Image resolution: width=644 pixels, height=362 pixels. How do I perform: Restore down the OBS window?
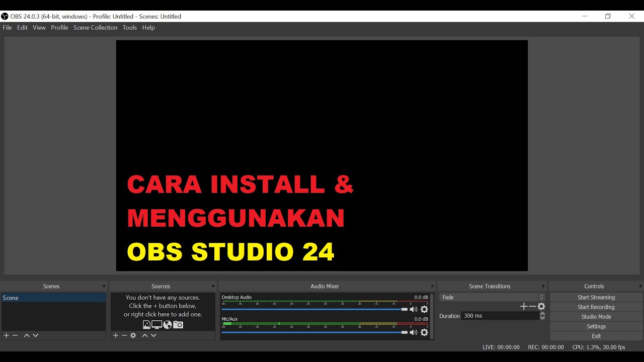pos(608,16)
